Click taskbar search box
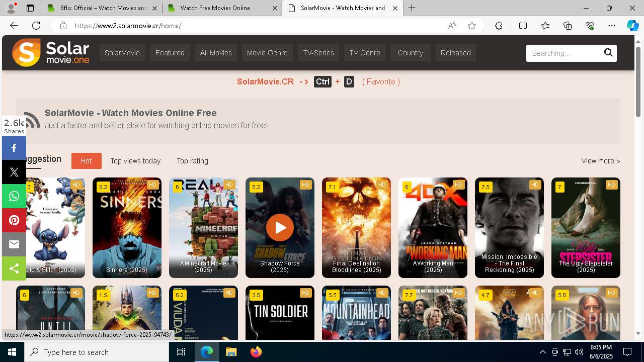644x362 pixels. pos(97,352)
